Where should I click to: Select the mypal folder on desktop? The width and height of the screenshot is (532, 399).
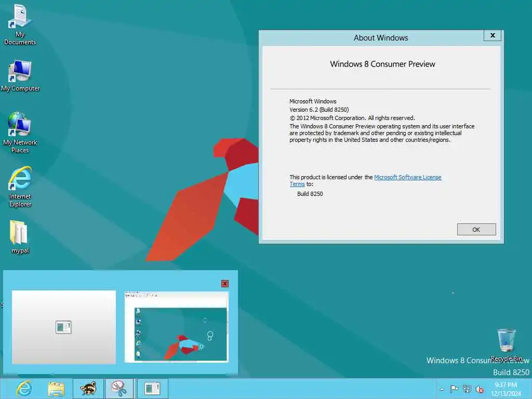[20, 237]
